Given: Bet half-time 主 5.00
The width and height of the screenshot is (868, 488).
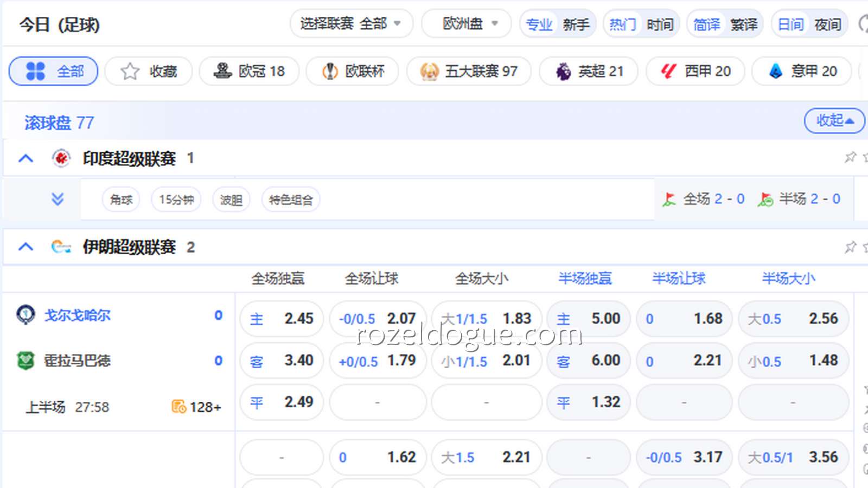Looking at the screenshot, I should coord(589,319).
